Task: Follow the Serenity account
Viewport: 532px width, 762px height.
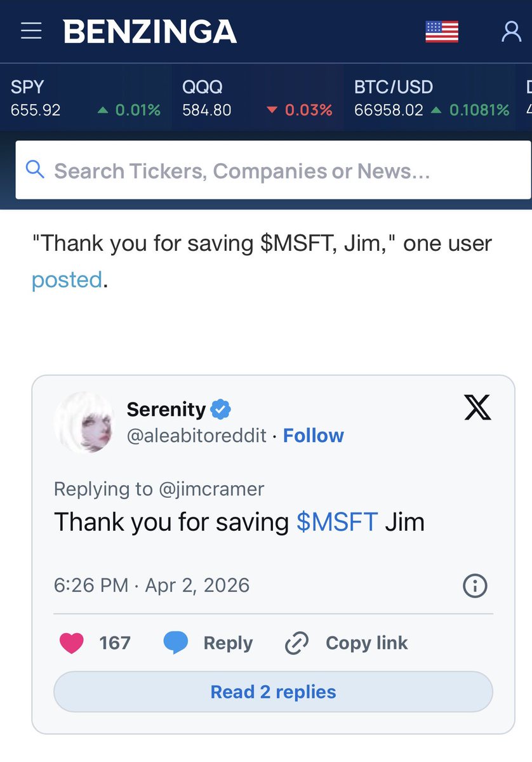Action: 313,436
